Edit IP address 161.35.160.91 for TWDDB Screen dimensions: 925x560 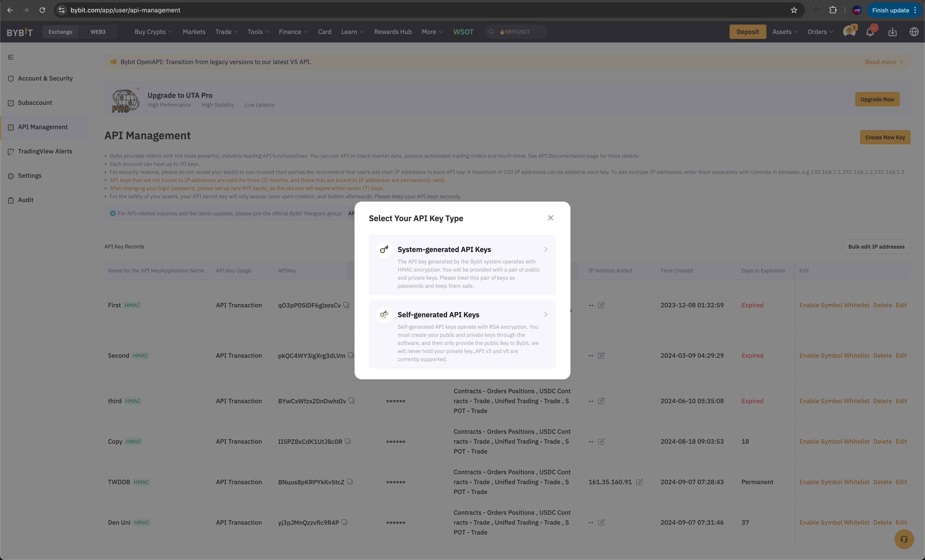tap(639, 482)
